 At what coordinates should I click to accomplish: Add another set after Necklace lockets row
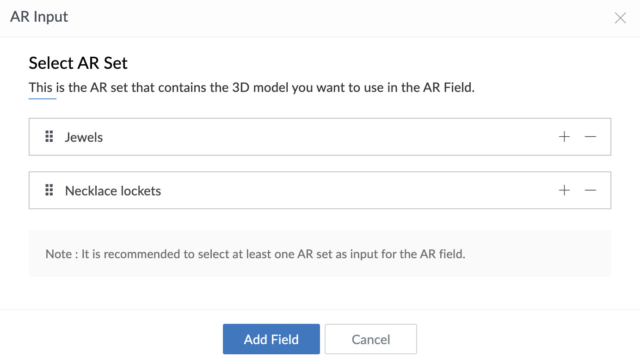point(564,190)
